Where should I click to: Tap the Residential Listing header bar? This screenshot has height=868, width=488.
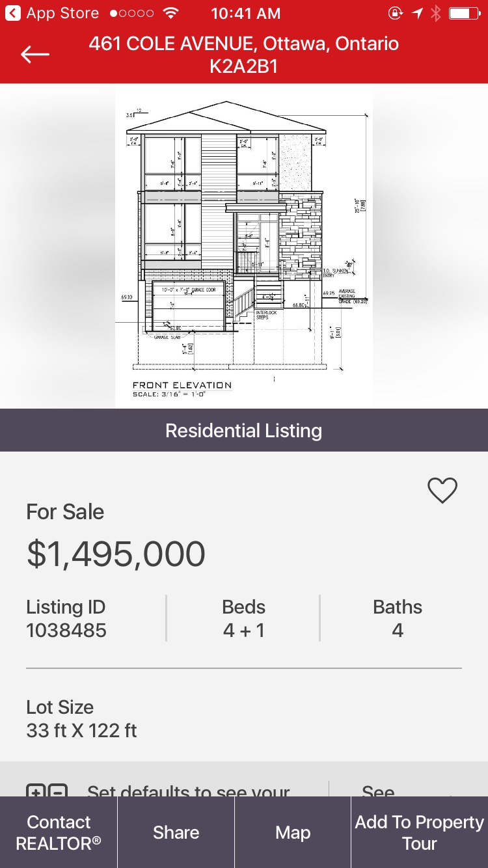pos(244,430)
